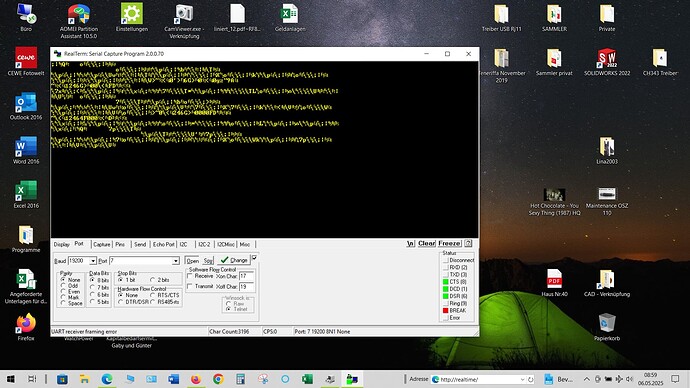Select the Büro desktop icon

(26, 13)
